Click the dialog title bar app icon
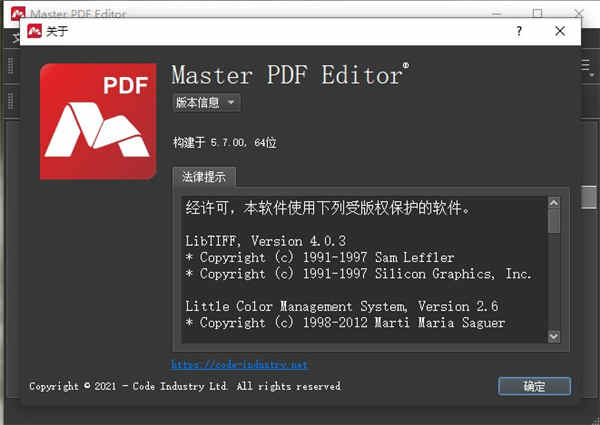Viewport: 600px width, 425px height. click(34, 31)
